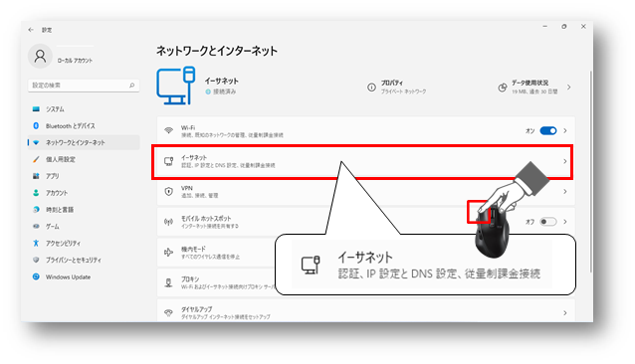Focus the 設定の検索 search field
Viewport: 635px width, 364px height.
pos(84,86)
